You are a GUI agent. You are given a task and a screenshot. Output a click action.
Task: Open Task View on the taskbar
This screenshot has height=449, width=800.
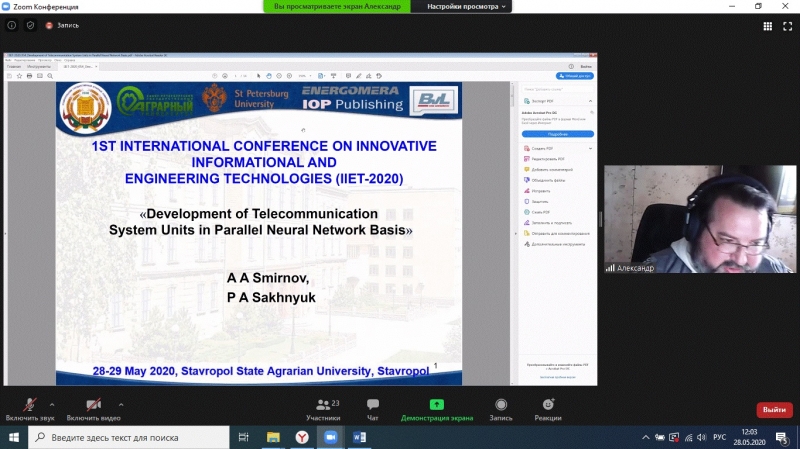click(x=244, y=437)
